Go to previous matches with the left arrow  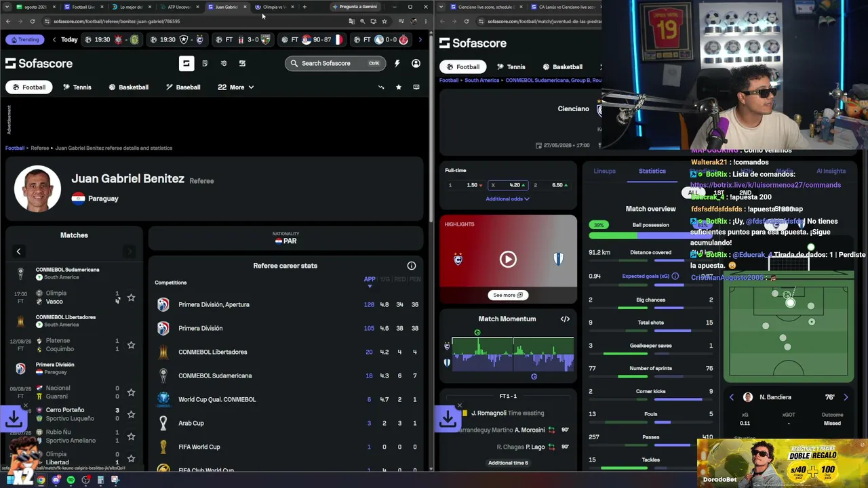pyautogui.click(x=19, y=251)
